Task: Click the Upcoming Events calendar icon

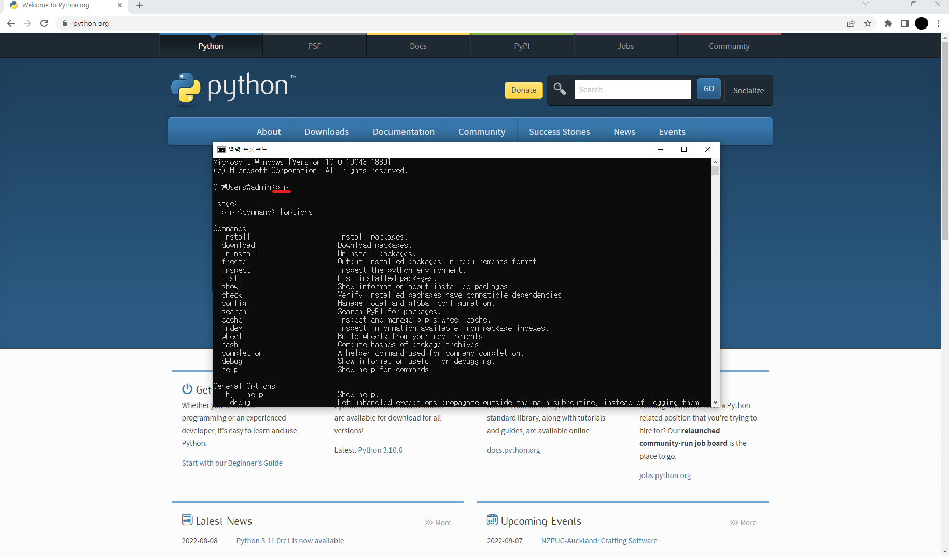Action: pos(492,520)
